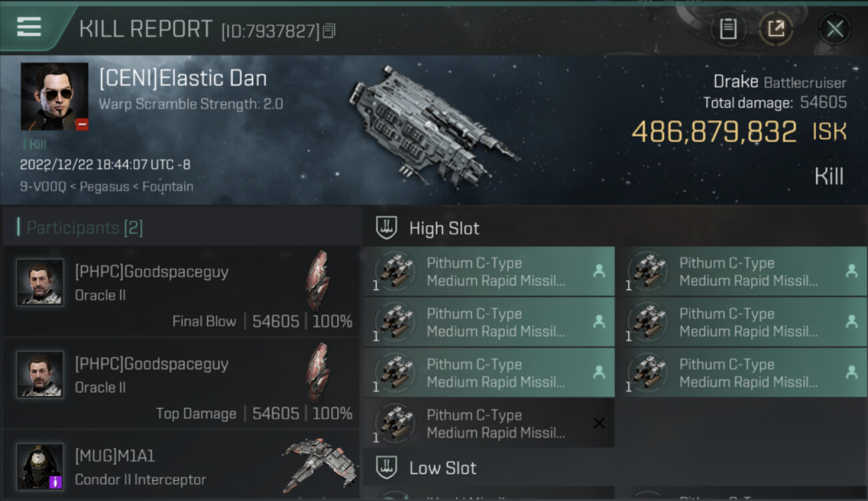Select the destroyed Pithum C-Type module with X
The height and width of the screenshot is (501, 868).
489,424
